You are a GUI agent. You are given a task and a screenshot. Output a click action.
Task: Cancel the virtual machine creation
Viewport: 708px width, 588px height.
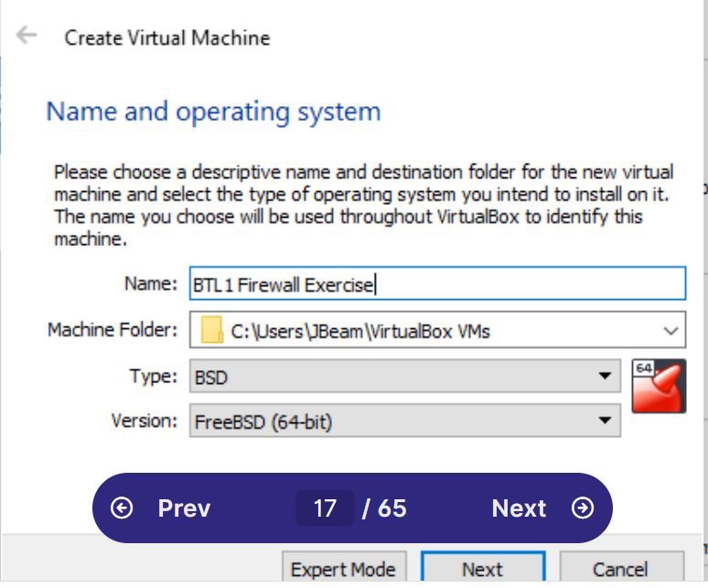(x=622, y=568)
